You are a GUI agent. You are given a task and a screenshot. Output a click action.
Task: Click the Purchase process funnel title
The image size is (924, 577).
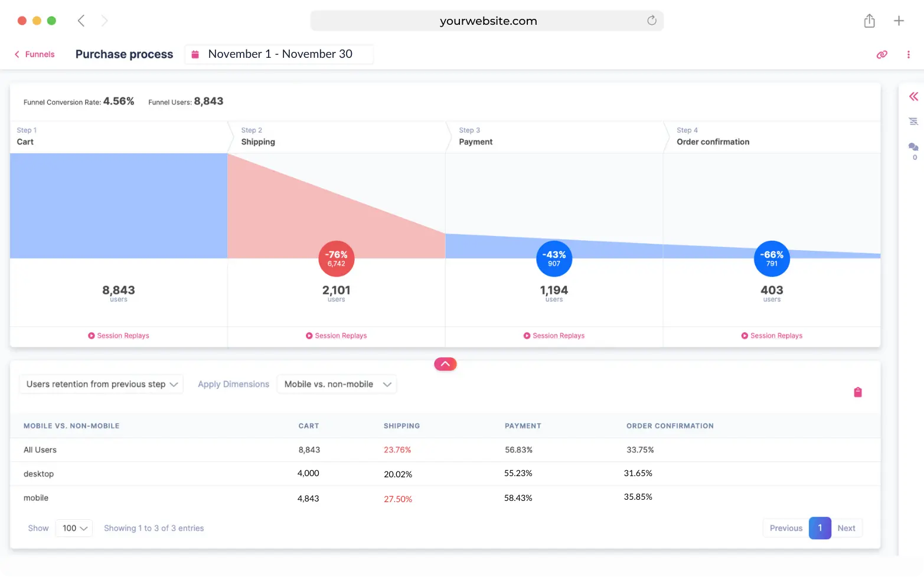click(125, 54)
